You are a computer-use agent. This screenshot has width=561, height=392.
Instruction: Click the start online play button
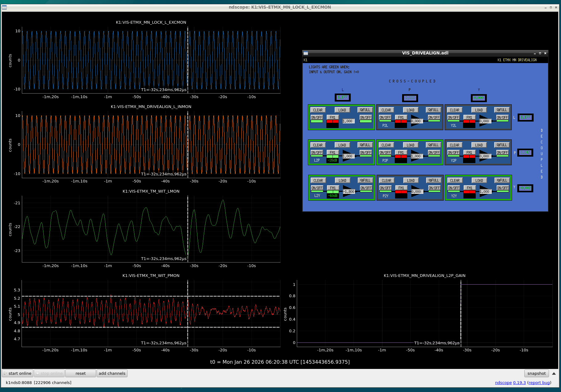(x=18, y=373)
